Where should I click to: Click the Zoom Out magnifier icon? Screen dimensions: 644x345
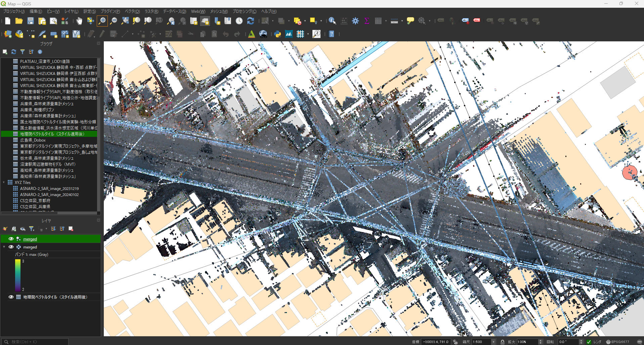tap(114, 21)
